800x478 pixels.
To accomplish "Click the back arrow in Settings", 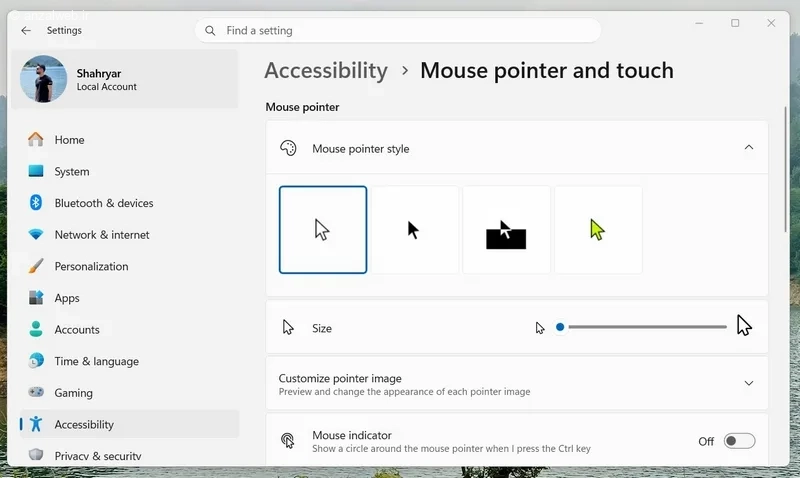I will click(x=26, y=31).
